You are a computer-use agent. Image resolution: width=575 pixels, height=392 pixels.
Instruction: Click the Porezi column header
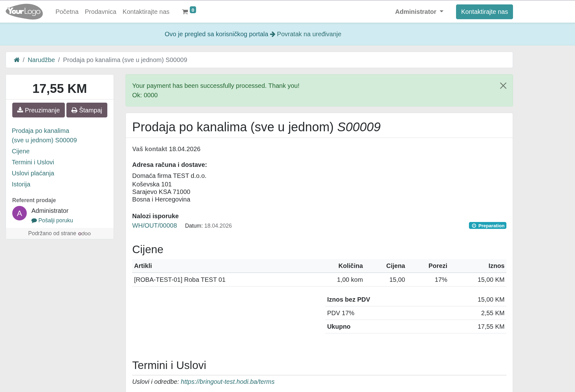[438, 266]
